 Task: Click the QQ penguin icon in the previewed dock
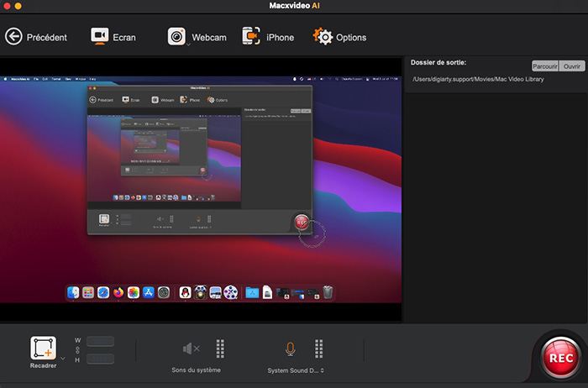[x=186, y=292]
